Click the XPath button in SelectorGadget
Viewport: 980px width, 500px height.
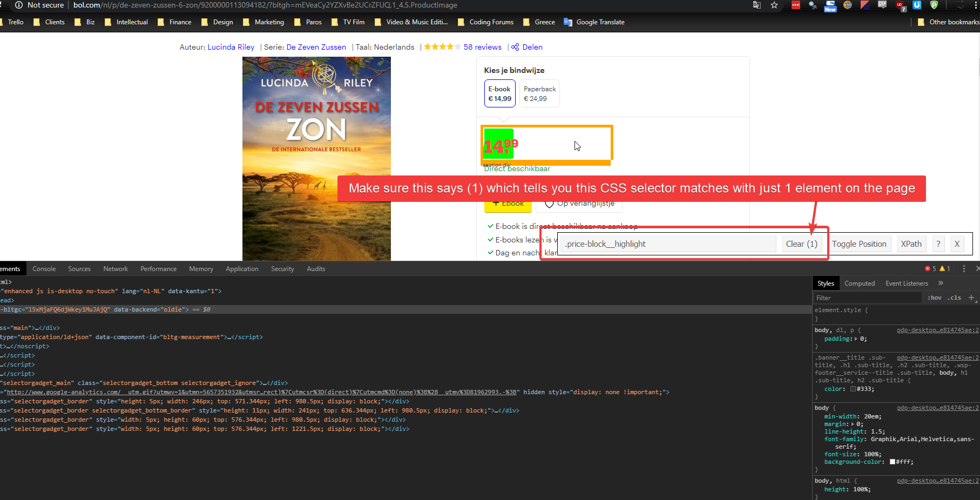point(911,244)
